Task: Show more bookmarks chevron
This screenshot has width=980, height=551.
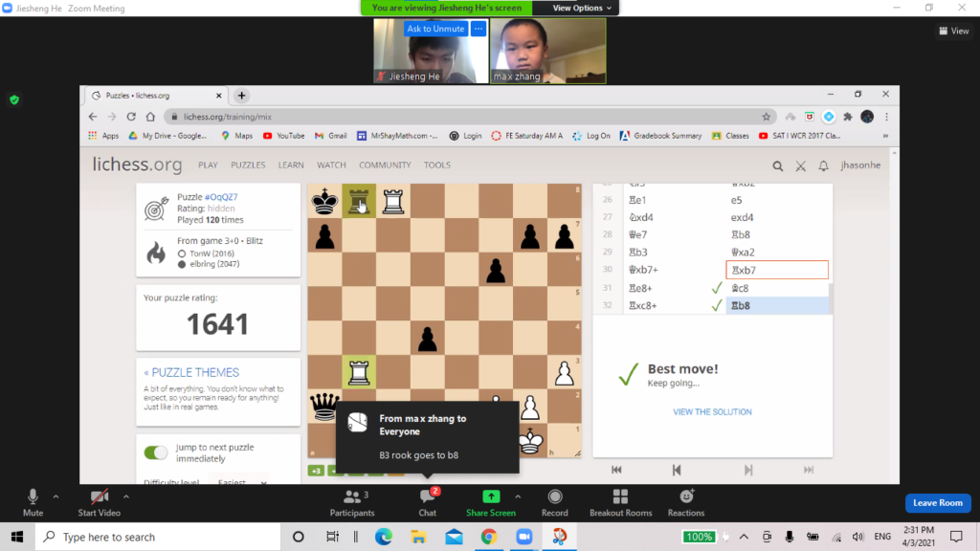Action: (885, 136)
